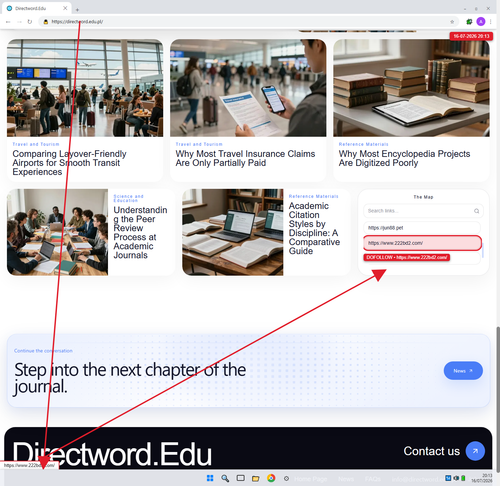
Task: Click the address bar URL
Action: (x=77, y=22)
